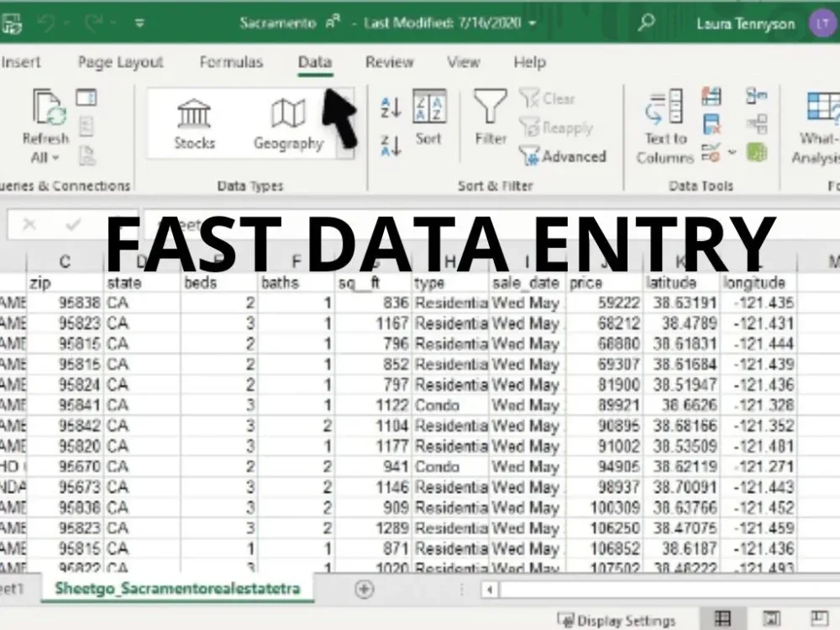Viewport: 840px width, 630px height.
Task: Select the Stocks data type
Action: 194,123
